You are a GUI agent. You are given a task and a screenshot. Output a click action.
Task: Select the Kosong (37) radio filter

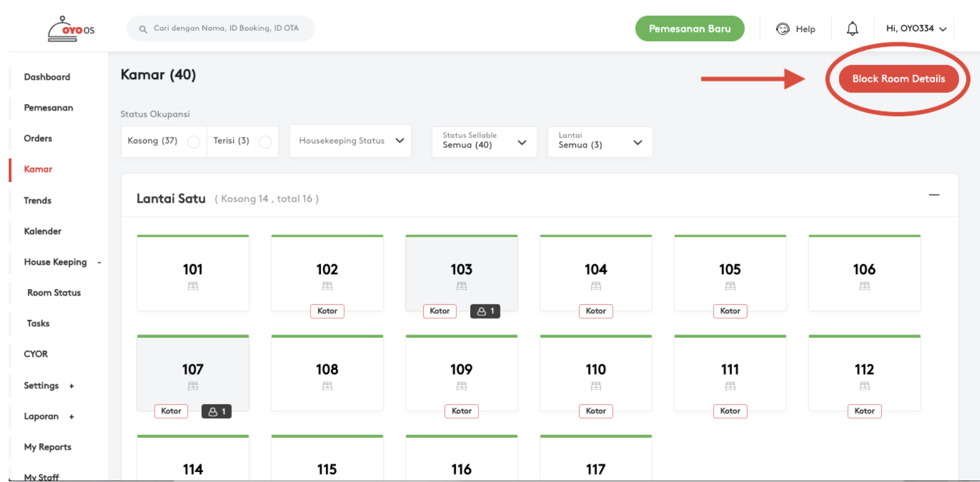click(194, 142)
